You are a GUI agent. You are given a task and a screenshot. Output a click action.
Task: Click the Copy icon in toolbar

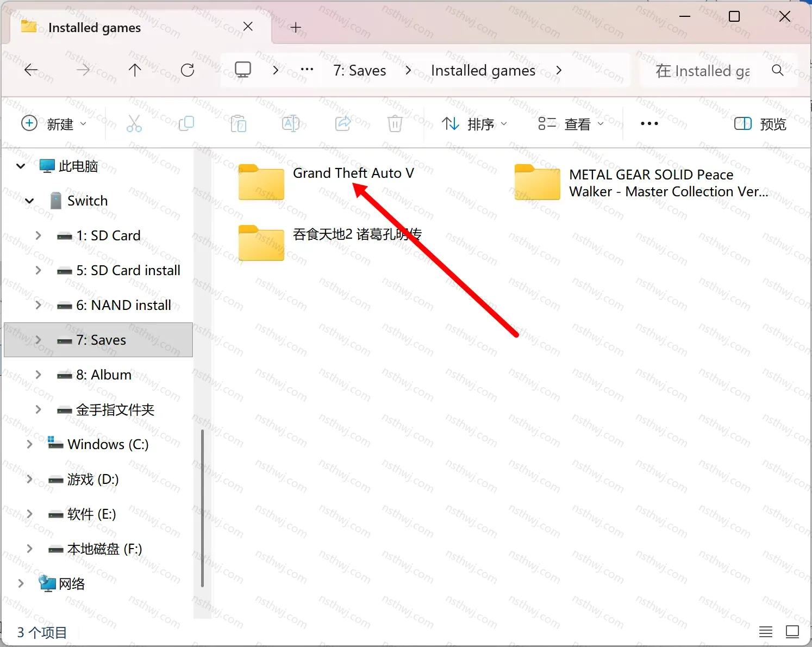[186, 124]
